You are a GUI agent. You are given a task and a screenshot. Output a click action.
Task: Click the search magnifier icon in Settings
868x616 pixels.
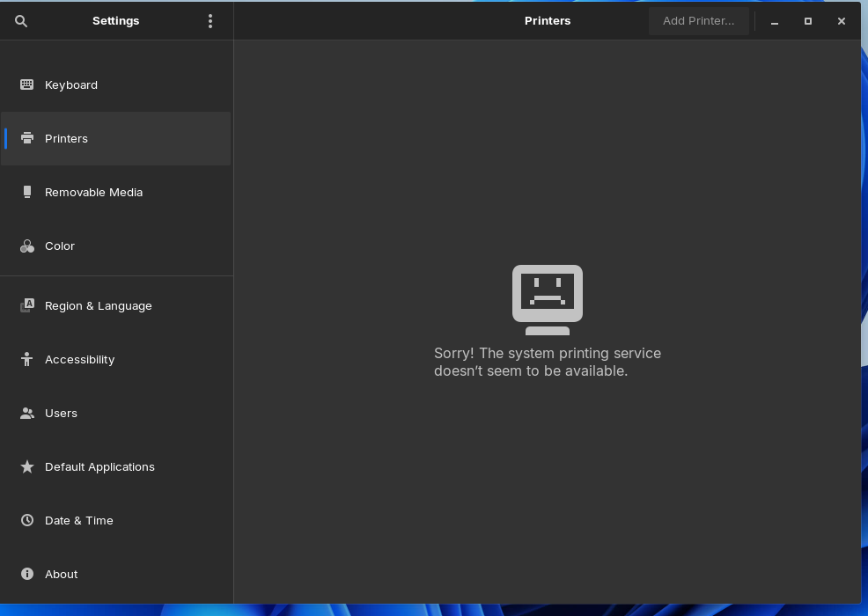[21, 21]
